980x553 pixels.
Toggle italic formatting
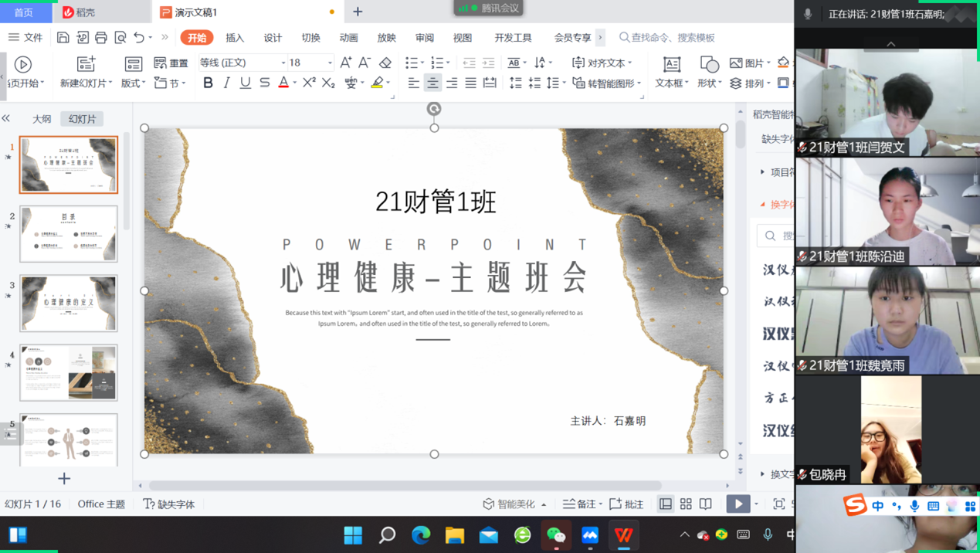click(226, 83)
